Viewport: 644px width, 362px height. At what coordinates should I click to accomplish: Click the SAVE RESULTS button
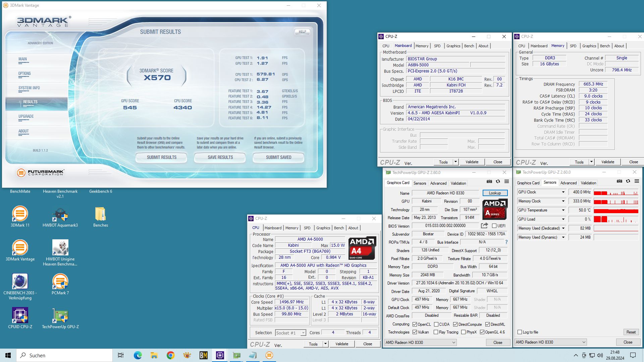220,157
